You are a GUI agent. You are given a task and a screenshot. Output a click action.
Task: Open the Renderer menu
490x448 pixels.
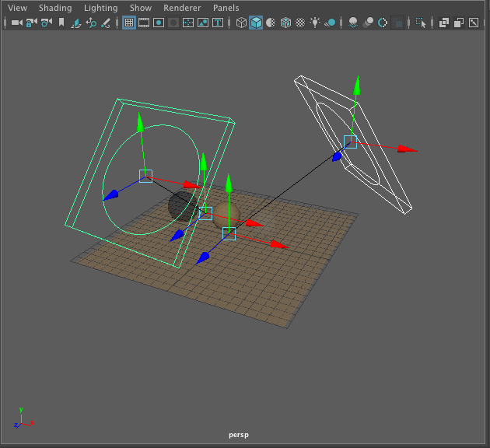[x=182, y=8]
